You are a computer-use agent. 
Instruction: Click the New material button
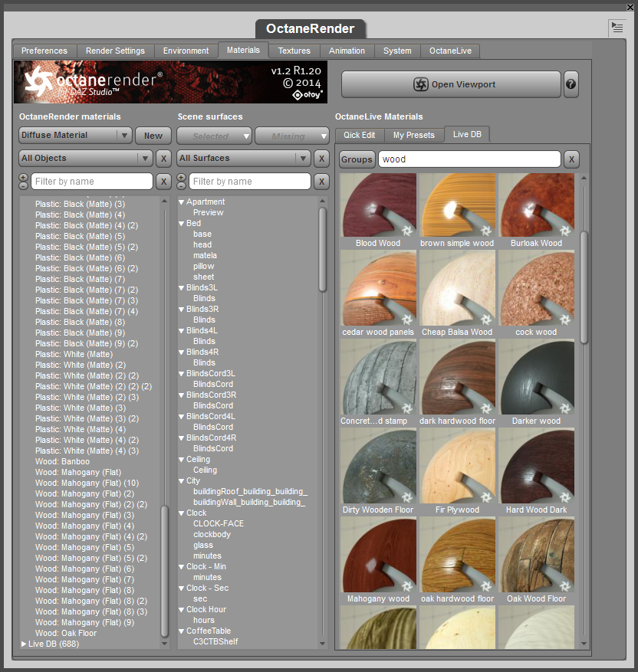coord(153,136)
